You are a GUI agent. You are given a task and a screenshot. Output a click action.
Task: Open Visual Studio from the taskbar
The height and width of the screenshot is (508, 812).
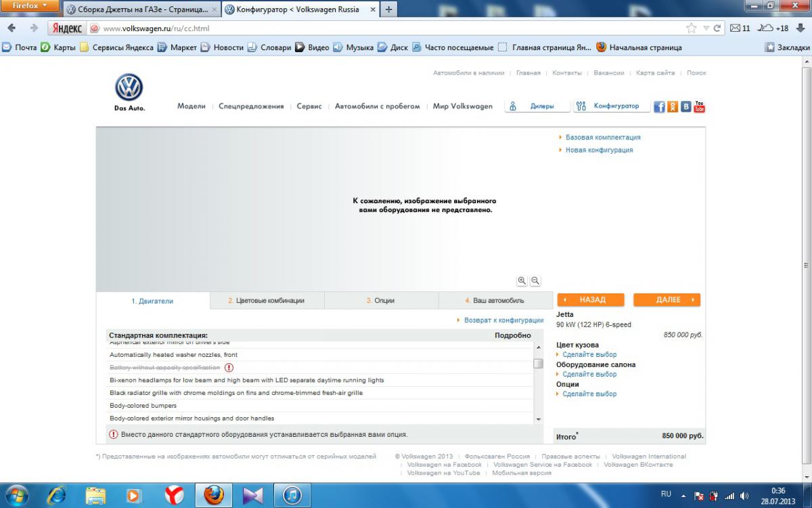click(x=252, y=495)
